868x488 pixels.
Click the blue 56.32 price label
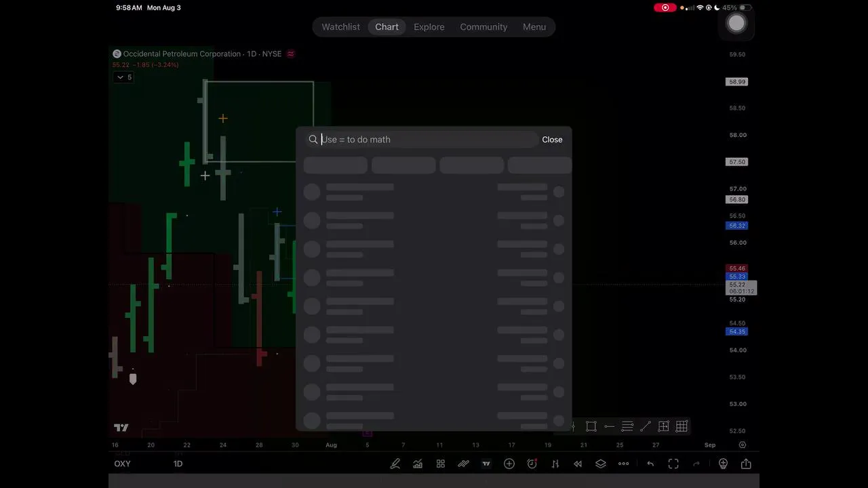(736, 226)
